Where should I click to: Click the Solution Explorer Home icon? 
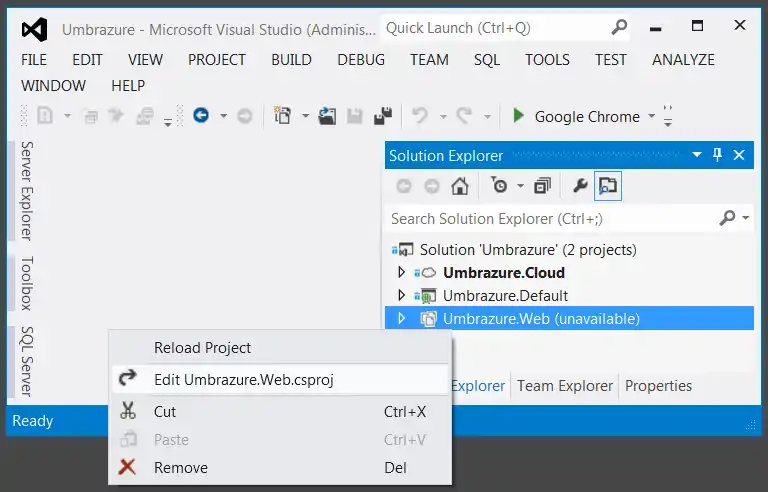(x=459, y=186)
